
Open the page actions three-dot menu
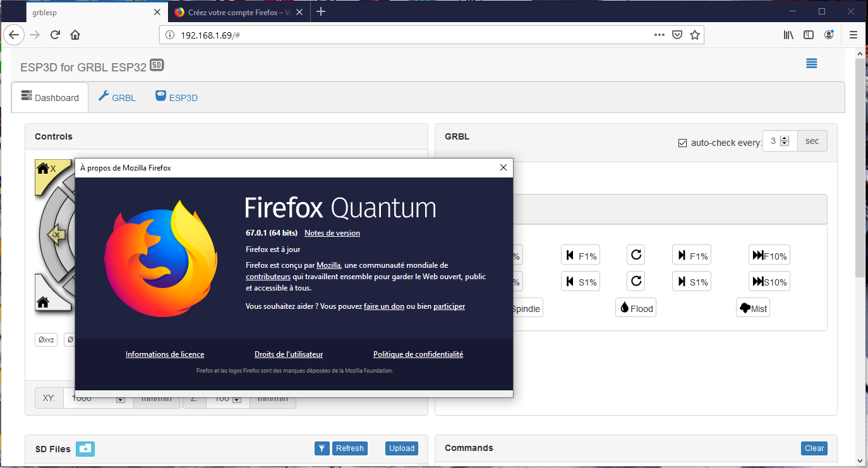click(659, 35)
